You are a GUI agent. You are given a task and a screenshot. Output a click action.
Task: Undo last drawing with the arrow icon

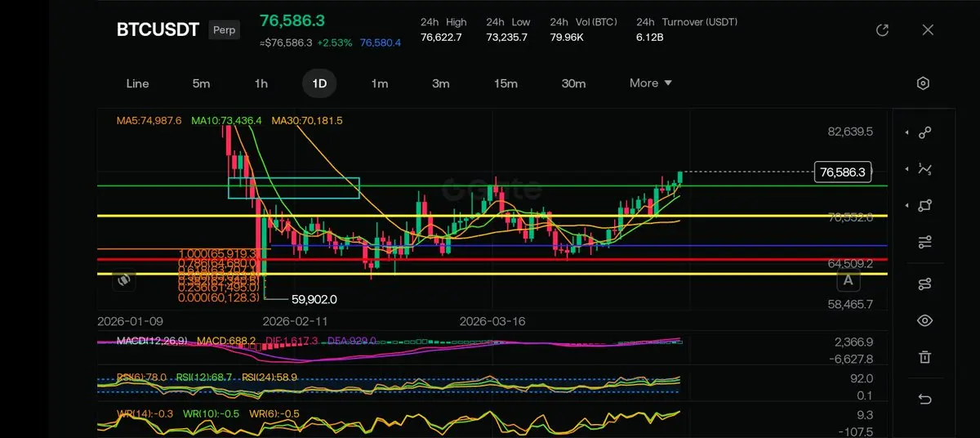coord(924,399)
